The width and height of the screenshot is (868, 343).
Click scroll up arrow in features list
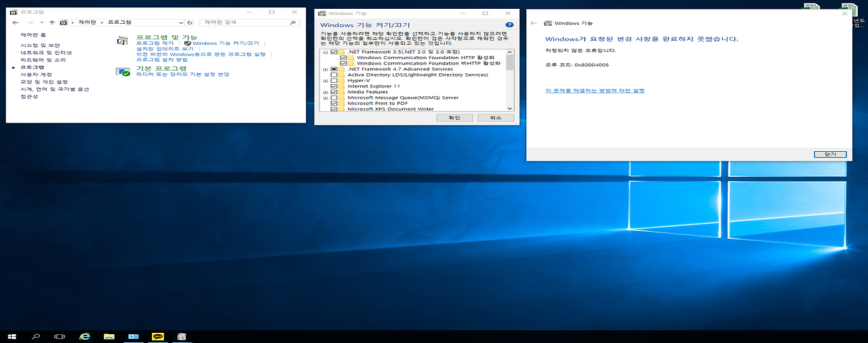pos(510,52)
